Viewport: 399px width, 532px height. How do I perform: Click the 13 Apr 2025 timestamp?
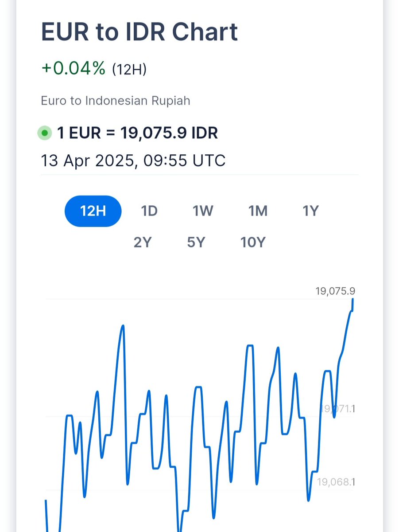(x=133, y=160)
